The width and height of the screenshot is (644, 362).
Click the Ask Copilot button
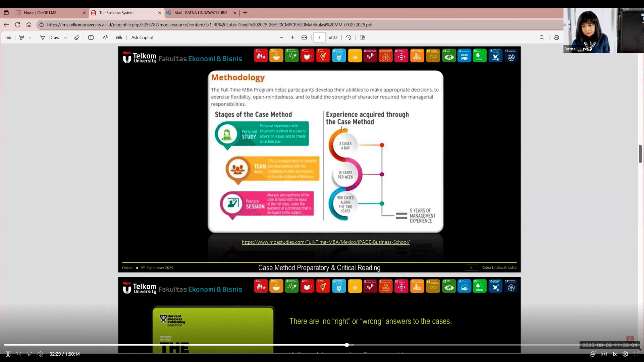click(142, 38)
